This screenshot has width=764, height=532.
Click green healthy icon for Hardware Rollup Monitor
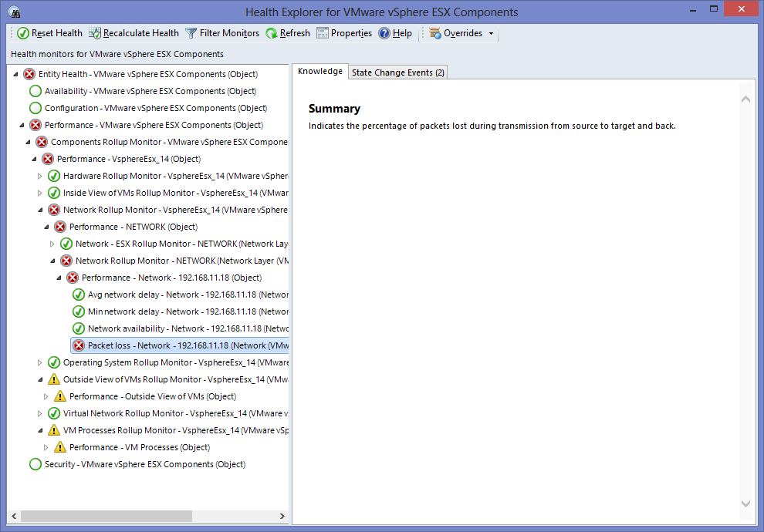click(53, 177)
